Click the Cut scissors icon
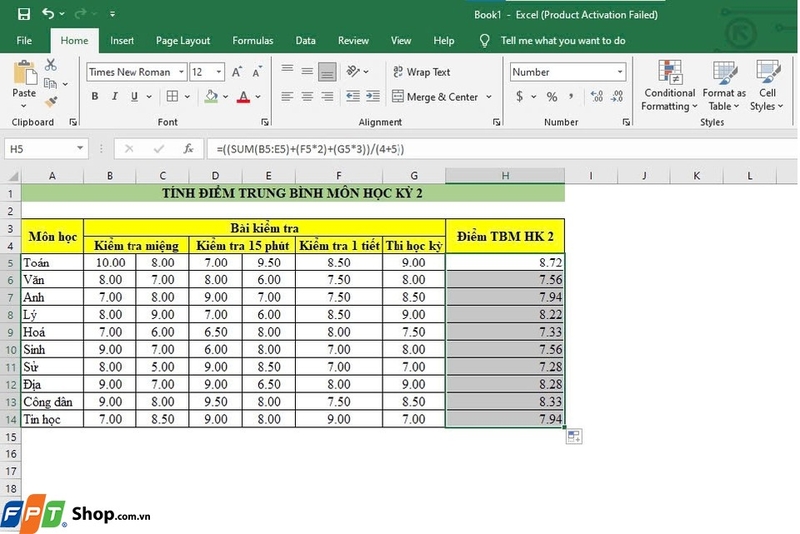The width and height of the screenshot is (800, 534). (51, 65)
